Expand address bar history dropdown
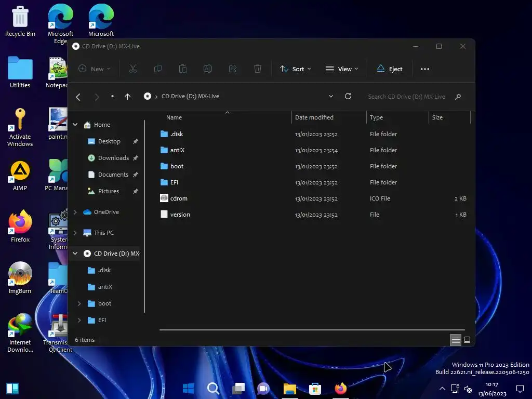Screen dimensions: 532x399 coord(331,96)
